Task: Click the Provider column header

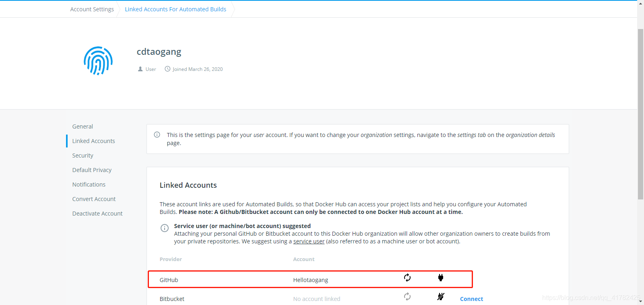Action: coord(171,259)
